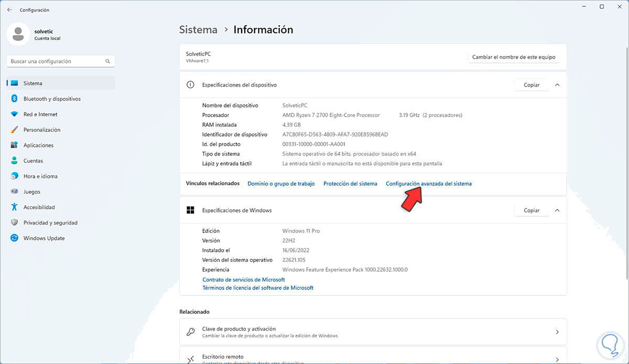Image resolution: width=629 pixels, height=364 pixels.
Task: Go to Red e Internet settings
Action: (x=61, y=114)
